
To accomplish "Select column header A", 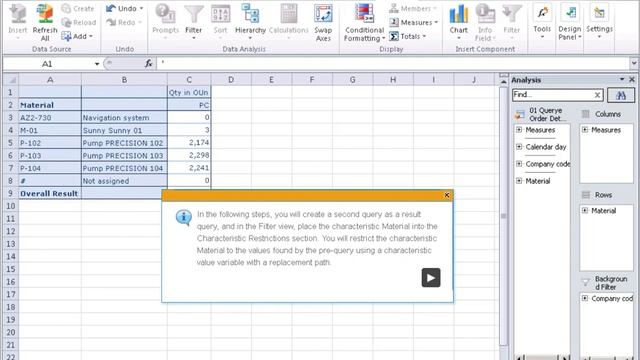I will (x=50, y=80).
